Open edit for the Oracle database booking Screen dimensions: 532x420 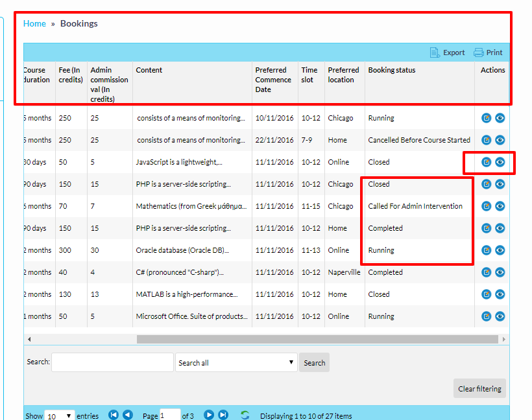click(487, 250)
